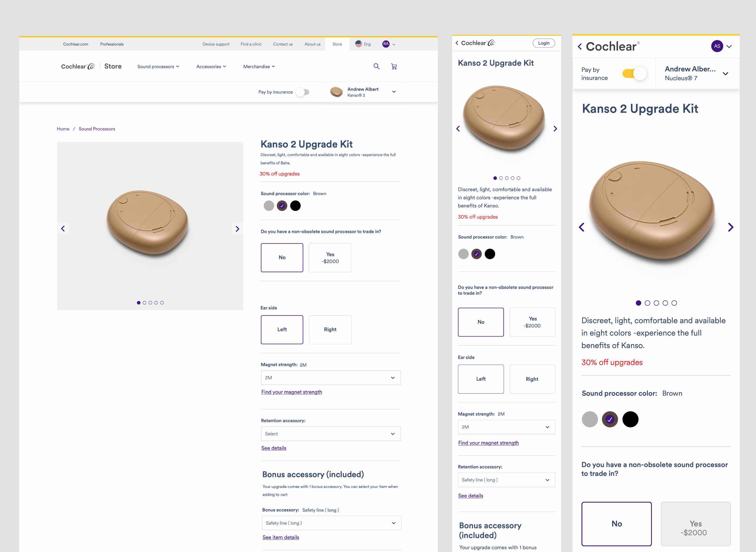Expand the Retention accessory selector
756x552 pixels.
click(330, 434)
